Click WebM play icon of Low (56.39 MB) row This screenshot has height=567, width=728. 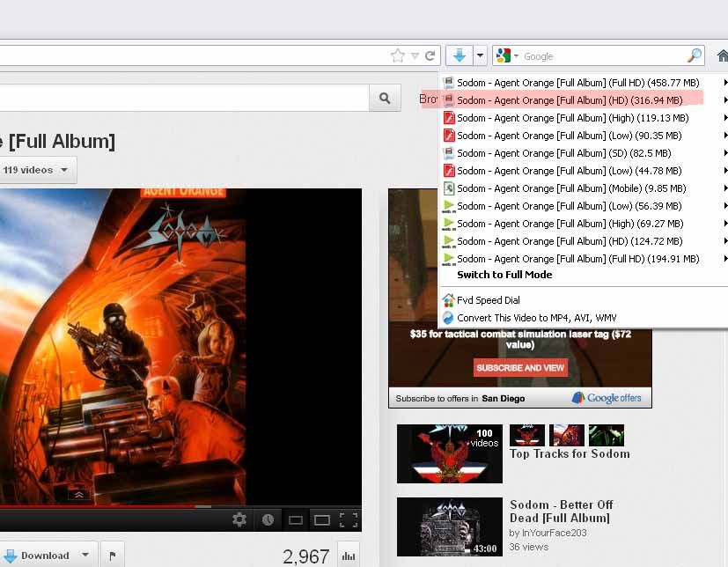tap(448, 206)
